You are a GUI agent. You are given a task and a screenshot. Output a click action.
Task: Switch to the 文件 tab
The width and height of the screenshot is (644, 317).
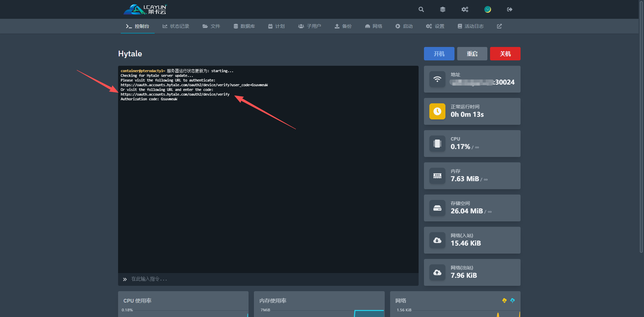[211, 26]
